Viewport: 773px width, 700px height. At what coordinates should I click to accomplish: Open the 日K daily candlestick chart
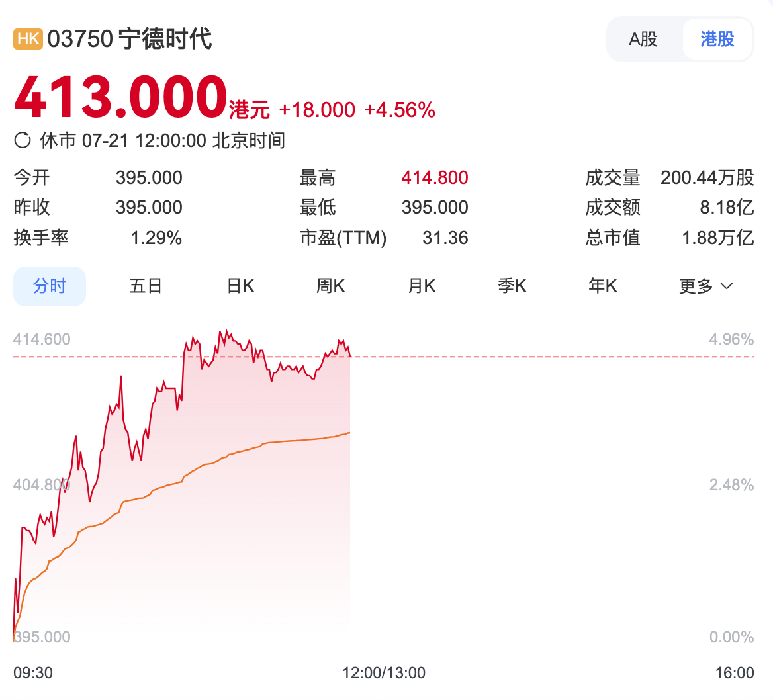click(240, 285)
